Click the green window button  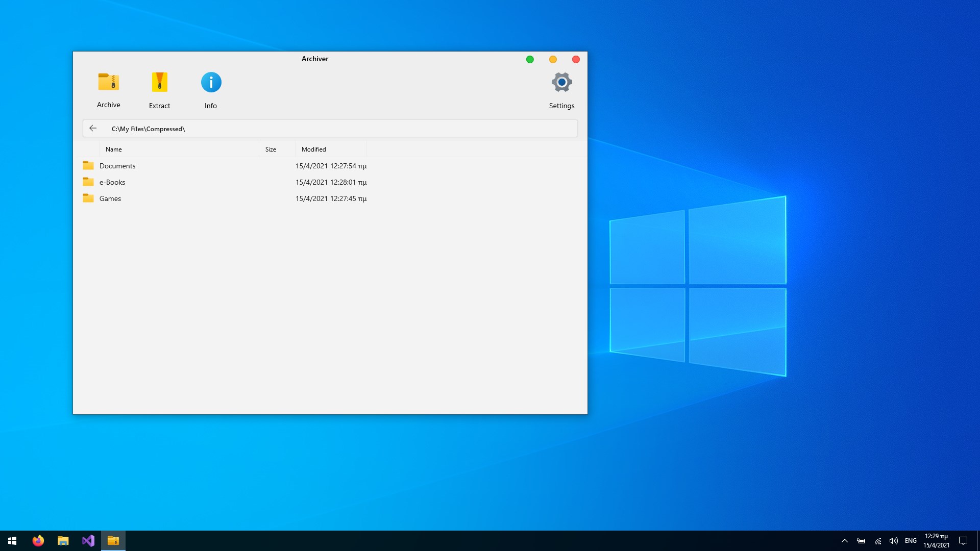pyautogui.click(x=530, y=60)
